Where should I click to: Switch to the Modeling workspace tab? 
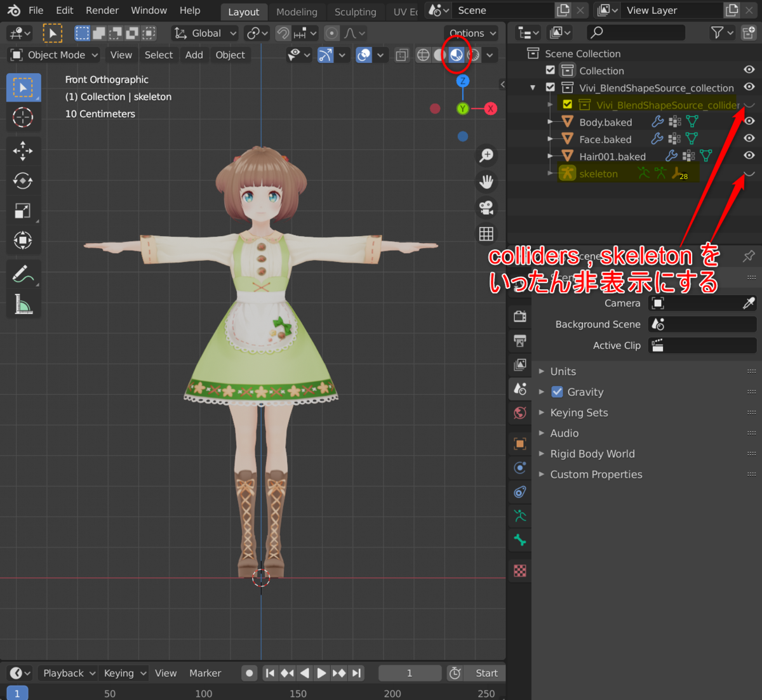pos(297,12)
